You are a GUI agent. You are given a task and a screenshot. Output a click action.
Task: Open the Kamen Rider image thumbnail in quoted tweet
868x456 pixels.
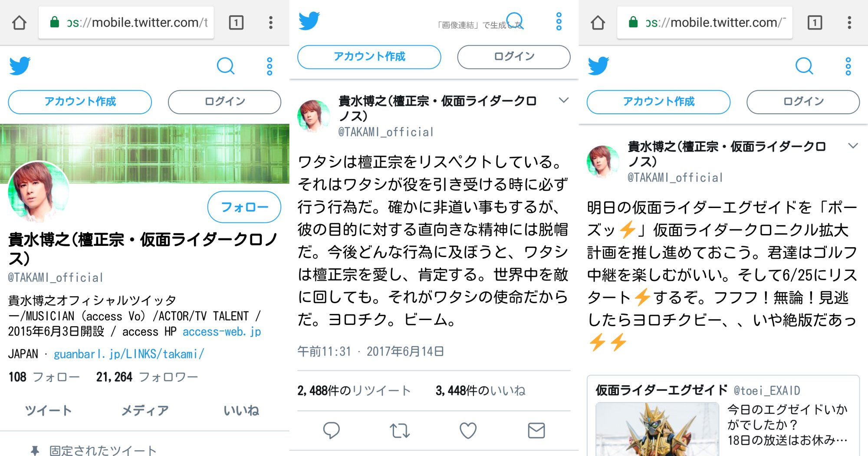click(x=657, y=429)
